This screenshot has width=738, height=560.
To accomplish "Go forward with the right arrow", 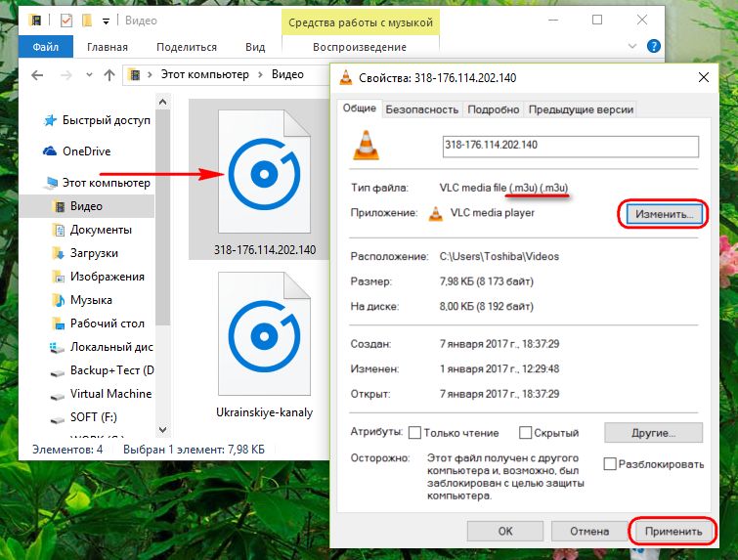I will (x=65, y=75).
